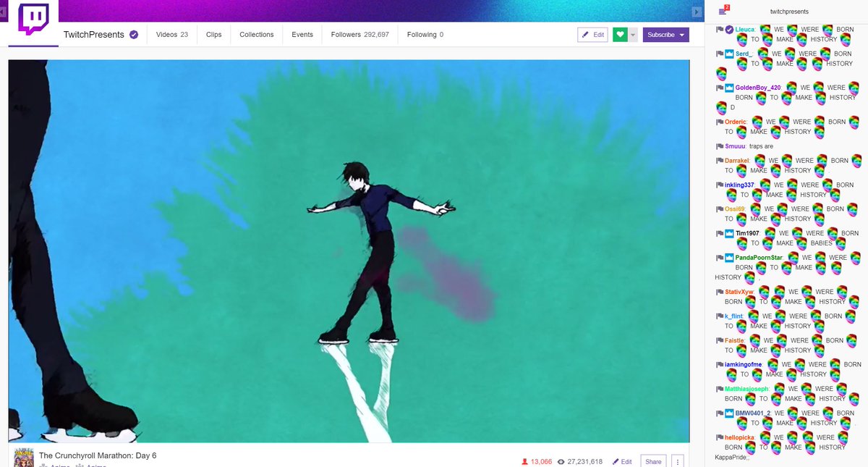Click the flag icon beside BMW0401_2
The width and height of the screenshot is (868, 467).
[x=719, y=413]
